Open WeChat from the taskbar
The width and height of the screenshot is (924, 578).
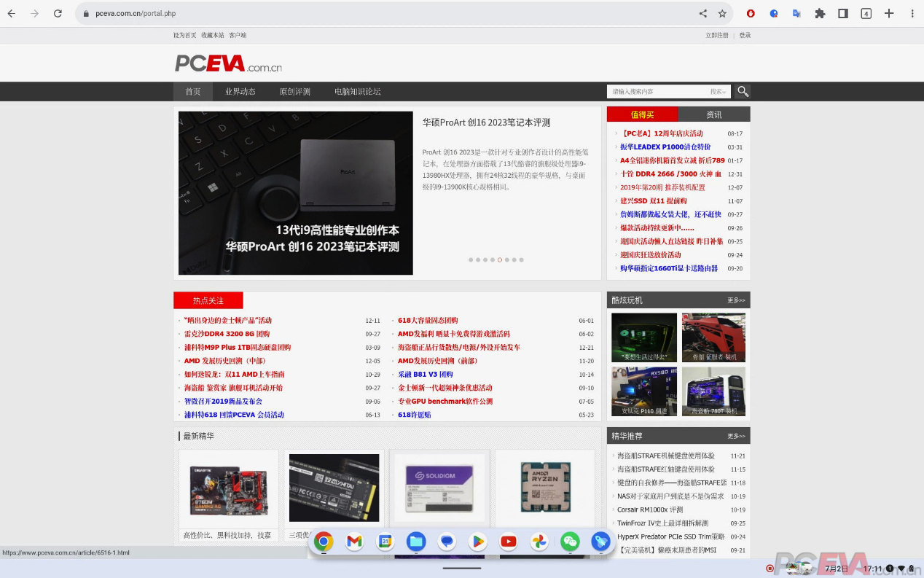coord(570,542)
